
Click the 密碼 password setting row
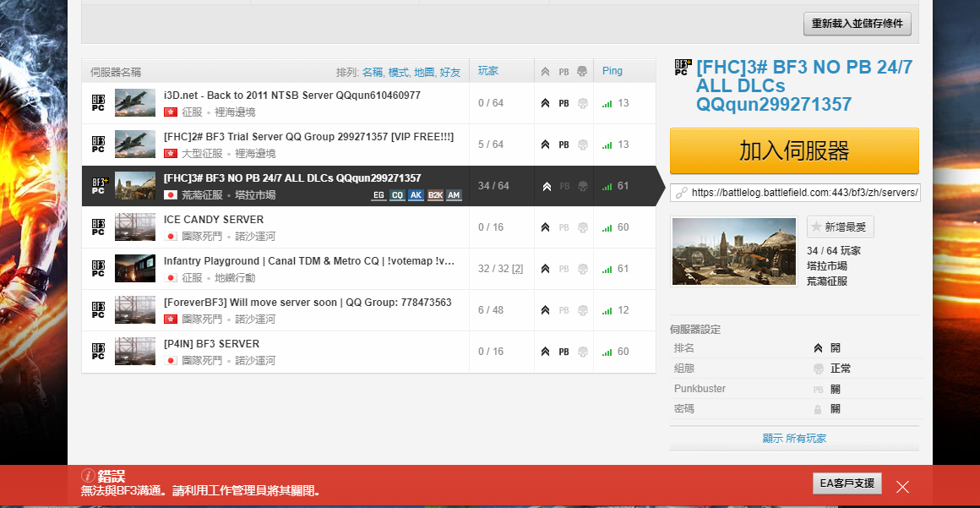click(x=794, y=409)
